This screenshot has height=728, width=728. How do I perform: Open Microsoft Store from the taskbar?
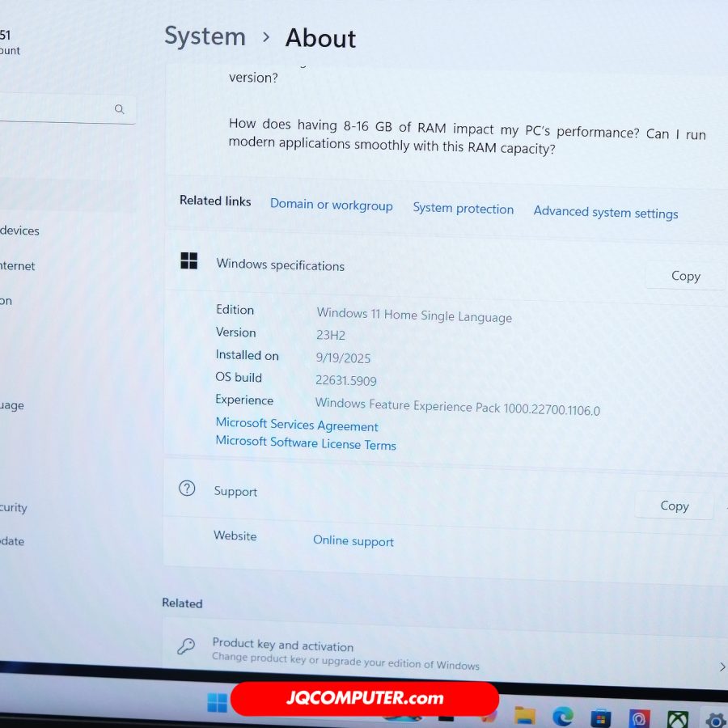click(x=601, y=718)
